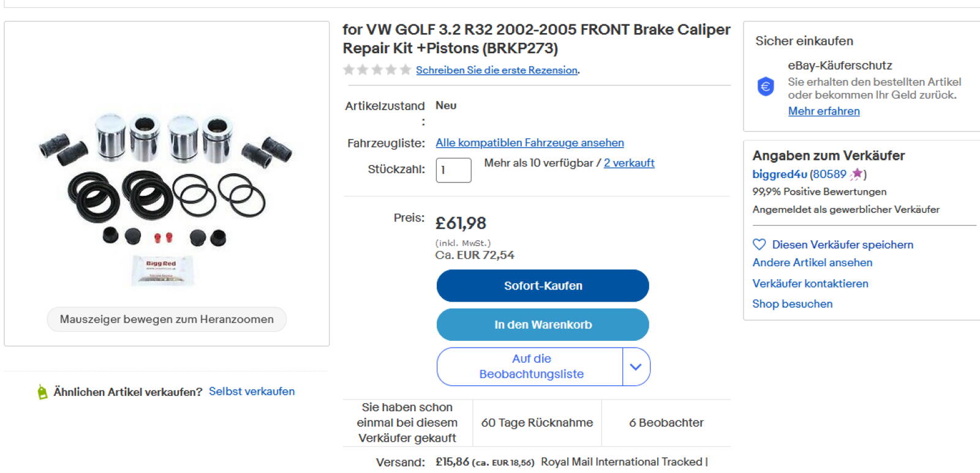Viewport: 980px width, 473px height.
Task: Expand the watchlist dropdown arrow
Action: pyautogui.click(x=636, y=367)
